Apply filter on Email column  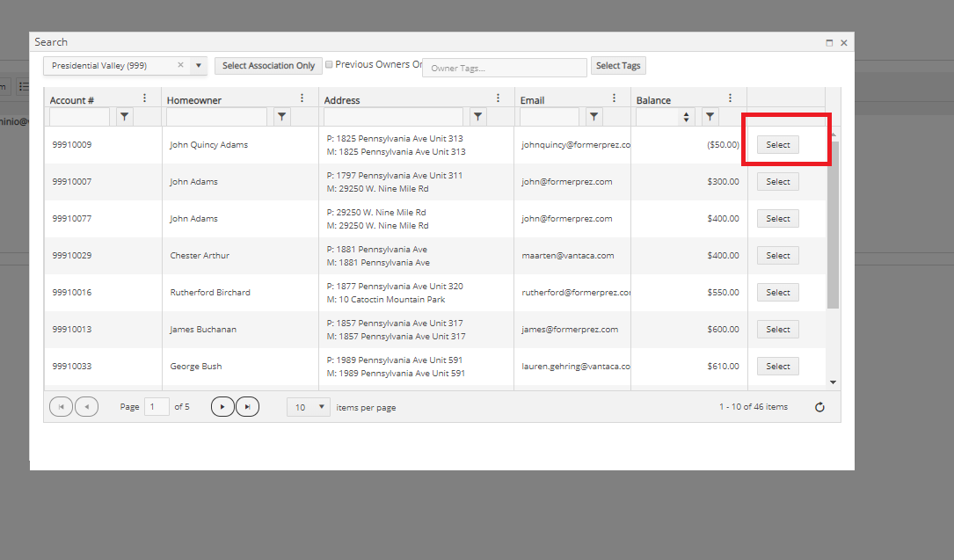[594, 117]
